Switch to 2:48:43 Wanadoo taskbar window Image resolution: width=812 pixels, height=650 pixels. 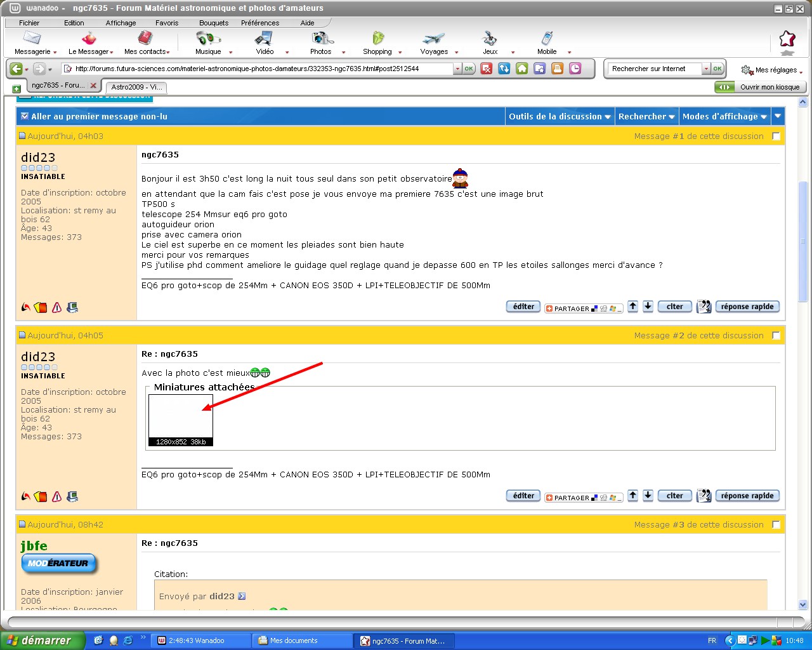(x=201, y=640)
